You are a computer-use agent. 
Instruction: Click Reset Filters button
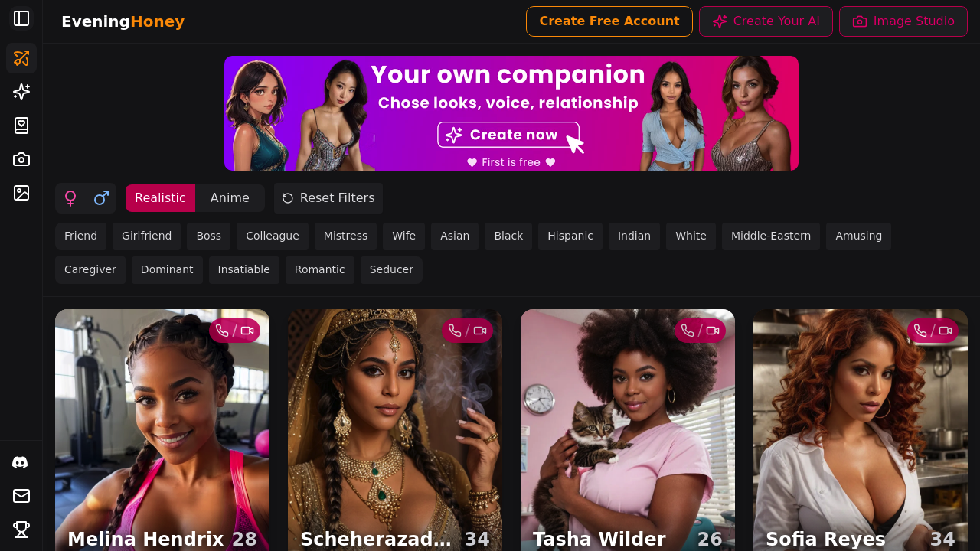click(x=328, y=198)
